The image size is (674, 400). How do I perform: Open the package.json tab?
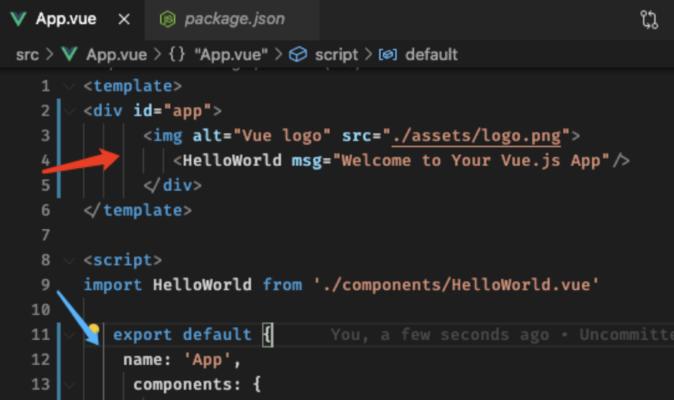click(234, 19)
